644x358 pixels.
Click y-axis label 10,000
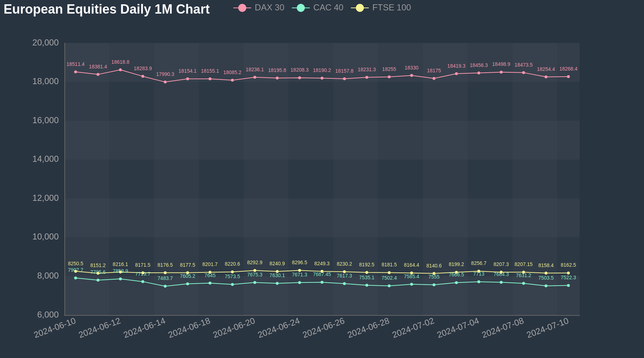click(45, 237)
